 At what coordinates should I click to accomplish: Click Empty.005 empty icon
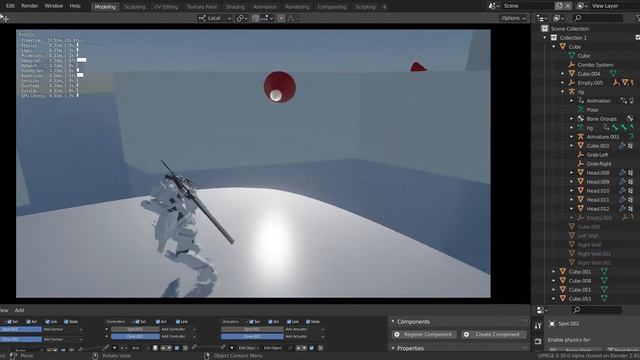(572, 83)
